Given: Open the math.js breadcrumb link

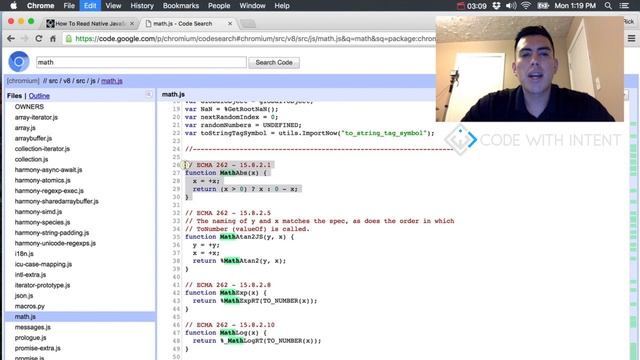Looking at the screenshot, I should [111, 81].
